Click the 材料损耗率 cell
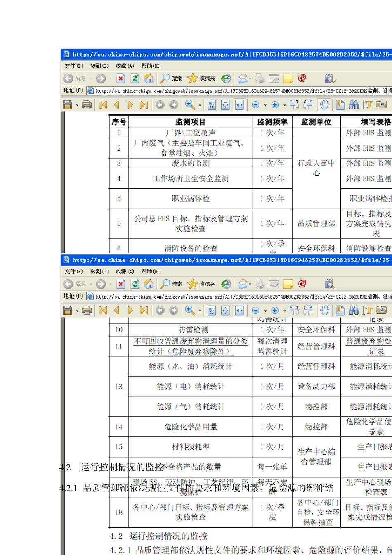Screen dimensions: 392x555 (191, 446)
